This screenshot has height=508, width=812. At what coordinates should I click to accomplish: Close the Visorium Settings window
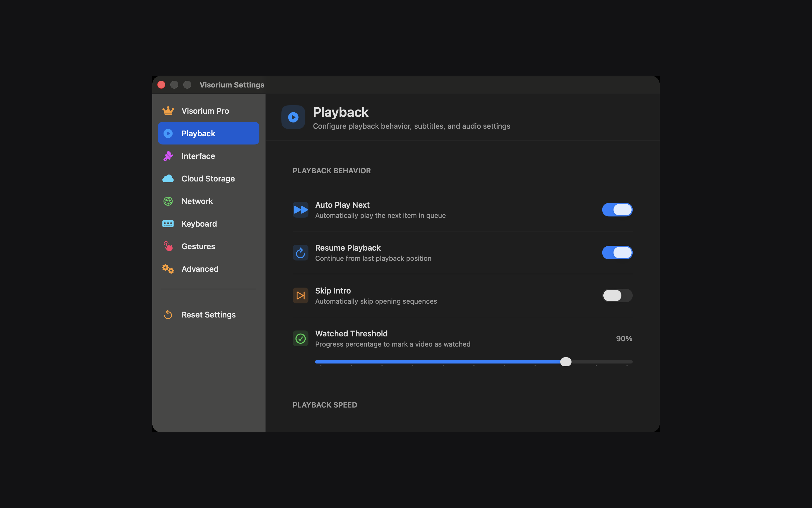point(161,85)
